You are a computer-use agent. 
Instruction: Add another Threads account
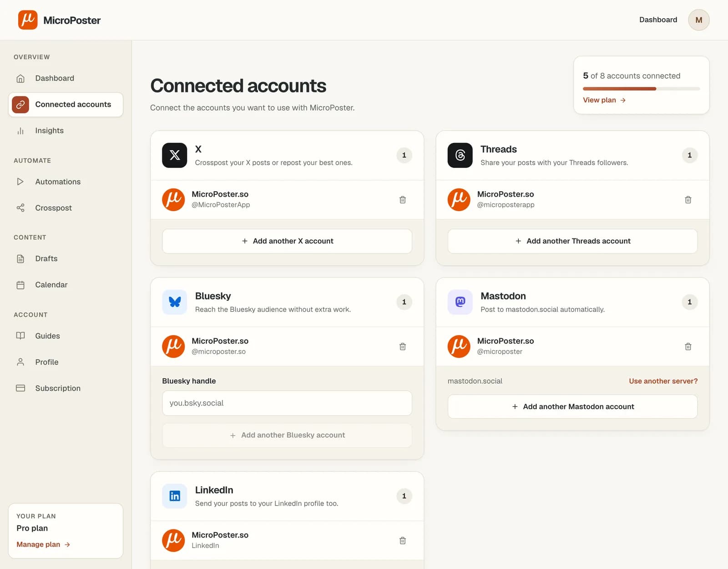572,241
